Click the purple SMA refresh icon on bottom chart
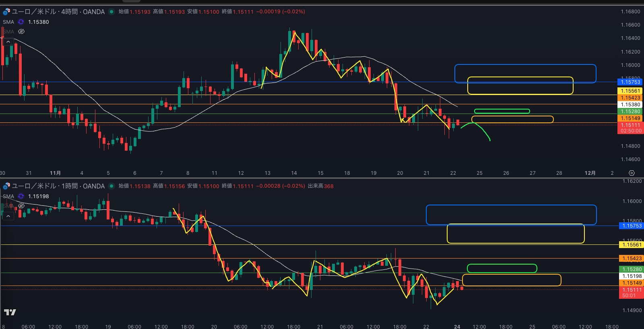Viewport: 644px width, 329px height. point(21,197)
